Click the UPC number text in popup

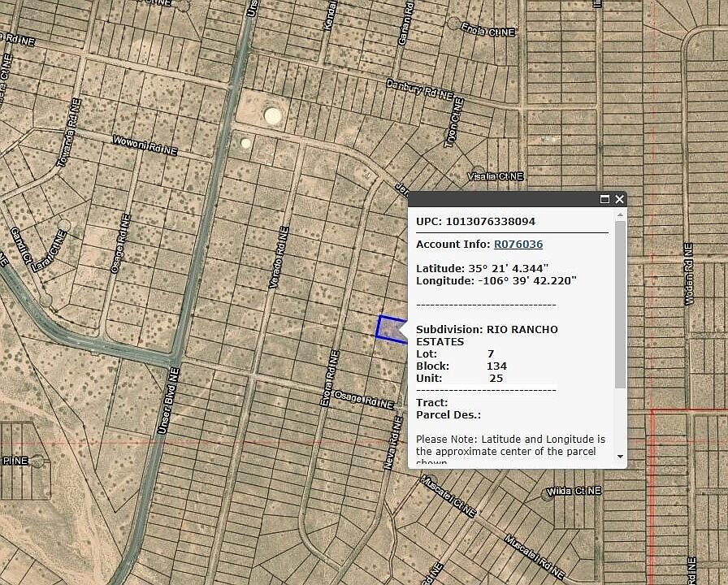[490, 221]
